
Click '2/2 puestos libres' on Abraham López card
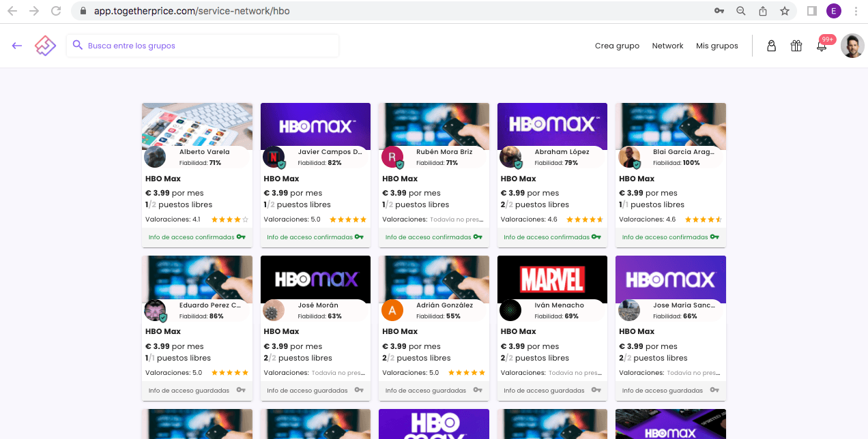click(x=534, y=205)
